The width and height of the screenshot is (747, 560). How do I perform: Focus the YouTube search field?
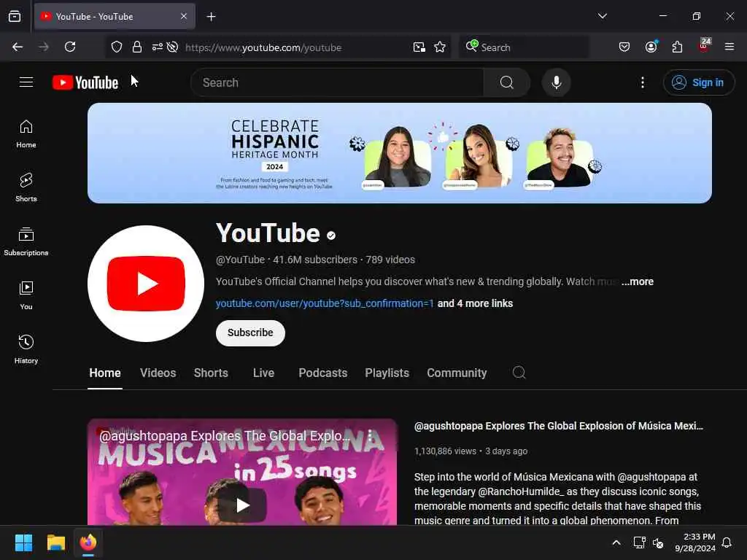point(337,82)
